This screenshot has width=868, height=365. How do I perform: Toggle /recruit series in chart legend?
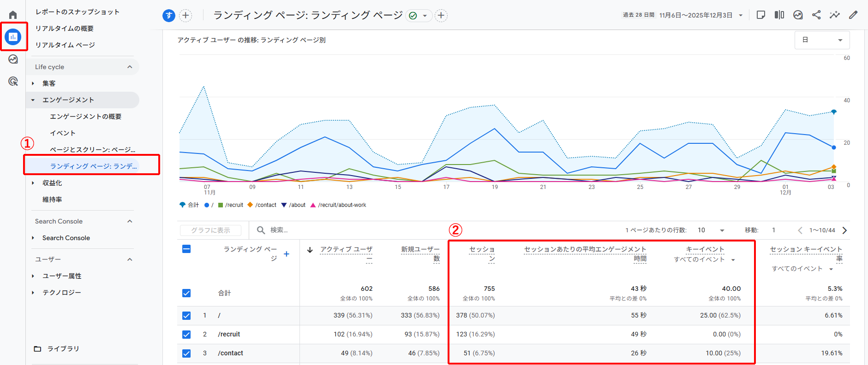pyautogui.click(x=231, y=205)
